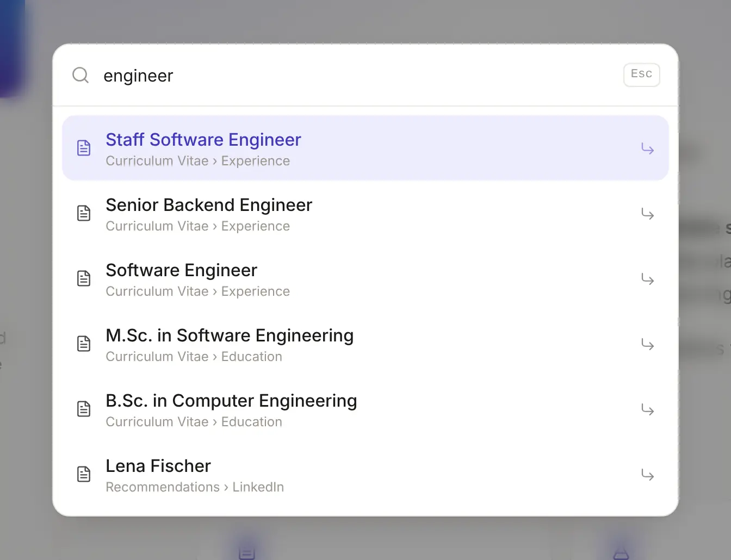This screenshot has height=560, width=731.
Task: Click the document icon beside M.Sc. in Software Engineering
Action: coord(84,344)
